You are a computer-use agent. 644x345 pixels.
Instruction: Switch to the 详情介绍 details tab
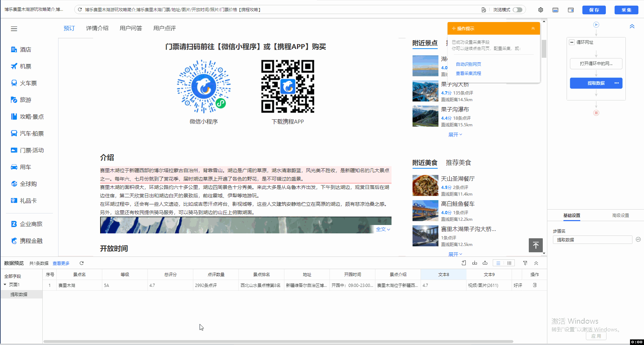(97, 28)
